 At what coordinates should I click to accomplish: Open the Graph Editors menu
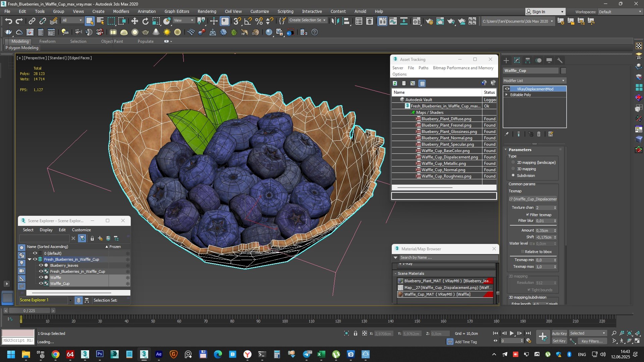[x=177, y=11]
